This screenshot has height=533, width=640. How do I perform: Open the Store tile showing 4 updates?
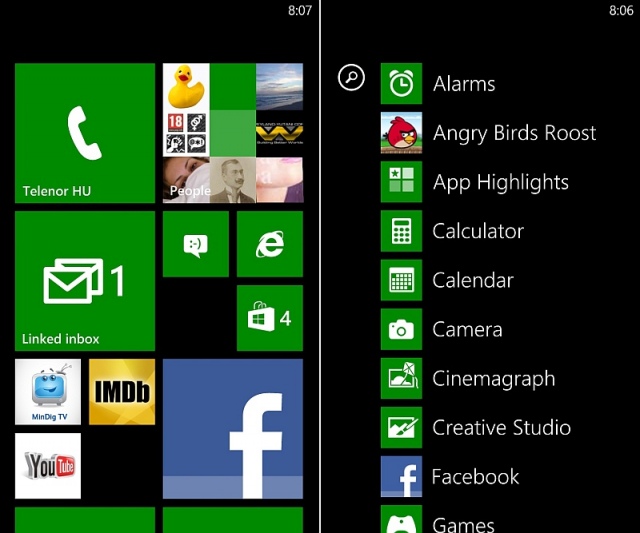click(x=270, y=318)
